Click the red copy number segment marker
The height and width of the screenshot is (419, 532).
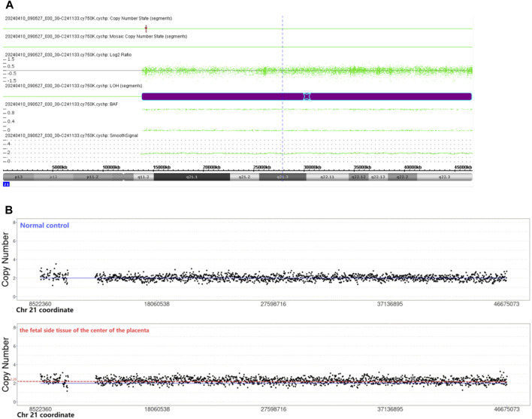coord(147,29)
